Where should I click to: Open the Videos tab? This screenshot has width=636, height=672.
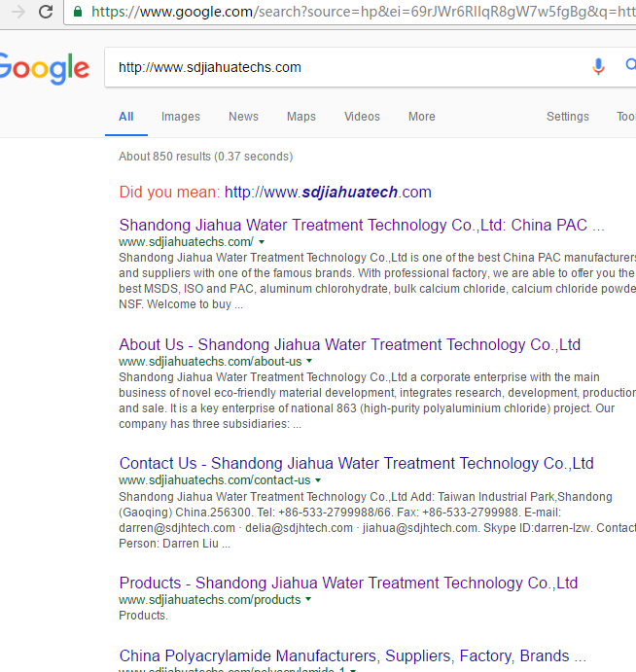click(362, 117)
